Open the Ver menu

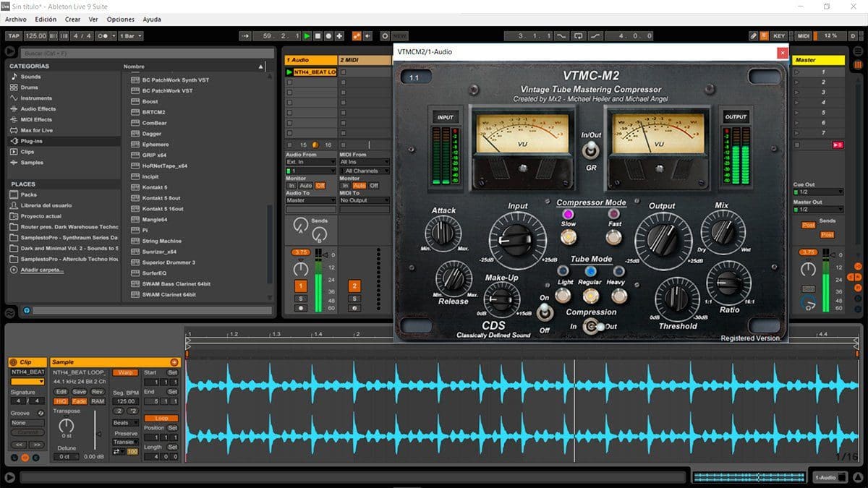[93, 20]
